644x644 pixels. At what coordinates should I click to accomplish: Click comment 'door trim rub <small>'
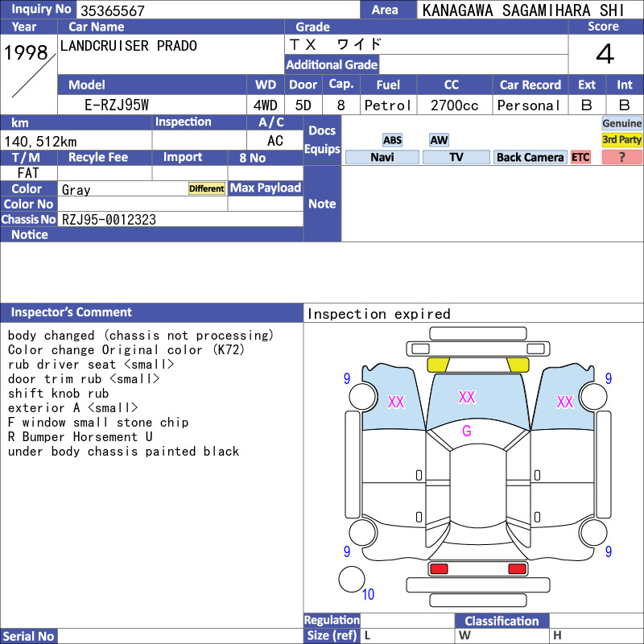click(x=84, y=379)
